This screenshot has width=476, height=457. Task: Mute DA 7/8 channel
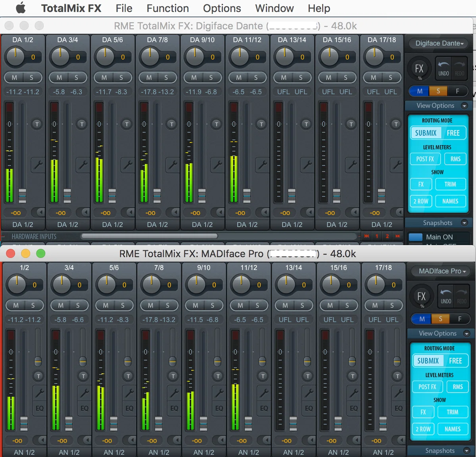point(149,77)
